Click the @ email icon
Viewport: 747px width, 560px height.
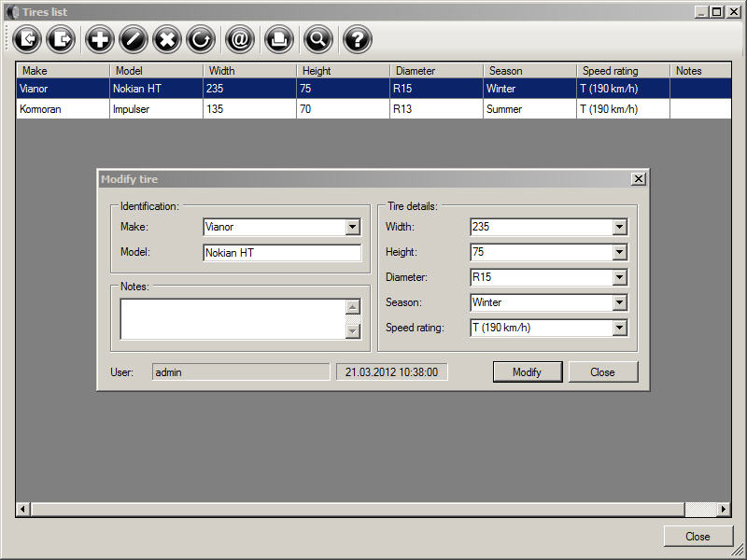click(240, 39)
